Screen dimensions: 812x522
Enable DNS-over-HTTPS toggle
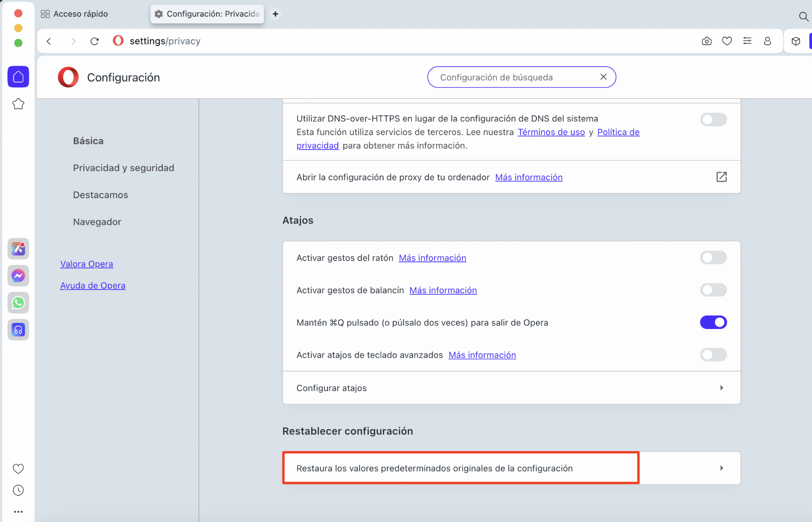click(x=713, y=119)
